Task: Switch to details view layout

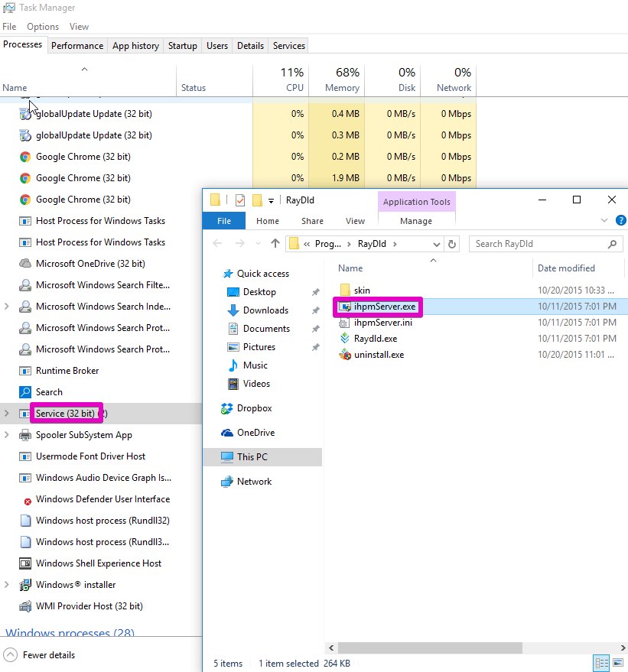Action: pyautogui.click(x=602, y=663)
